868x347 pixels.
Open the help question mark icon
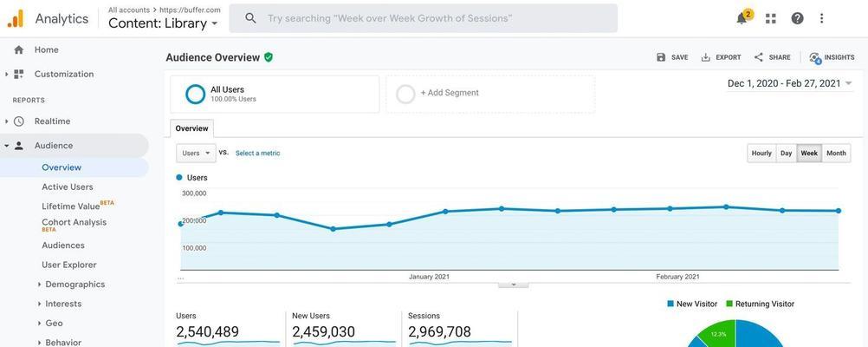[x=797, y=18]
